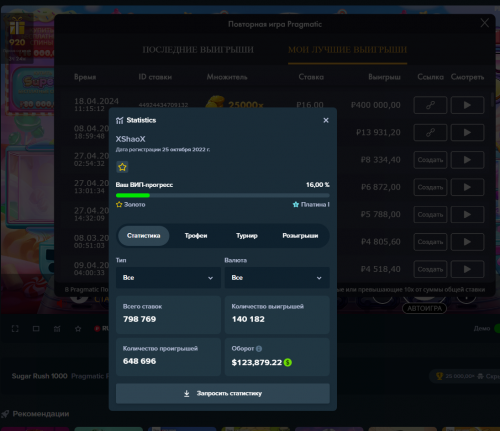Switch to the Розыгрыши tab
Viewport: 500px width, 431px height.
[300, 236]
